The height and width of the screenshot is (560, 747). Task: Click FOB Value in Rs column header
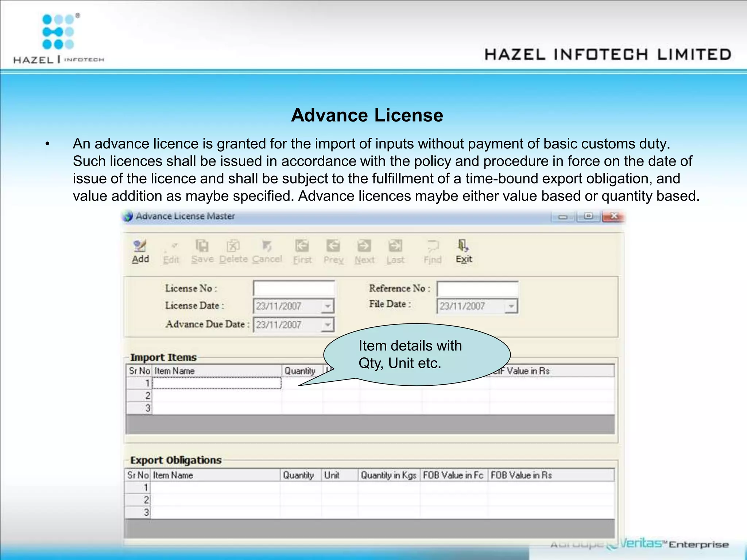tap(551, 475)
